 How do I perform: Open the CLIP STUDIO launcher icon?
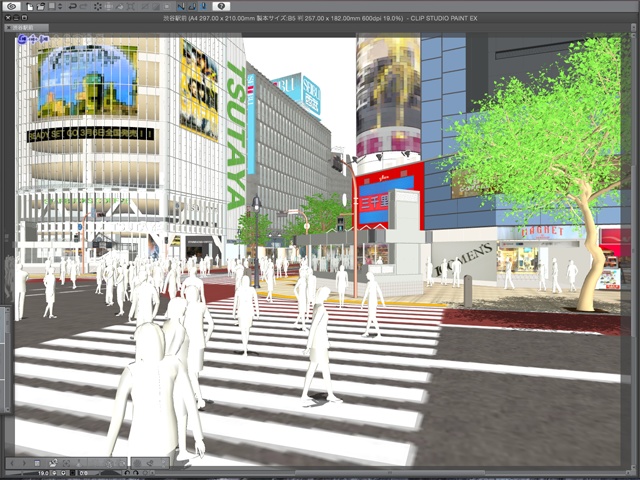(x=11, y=6)
